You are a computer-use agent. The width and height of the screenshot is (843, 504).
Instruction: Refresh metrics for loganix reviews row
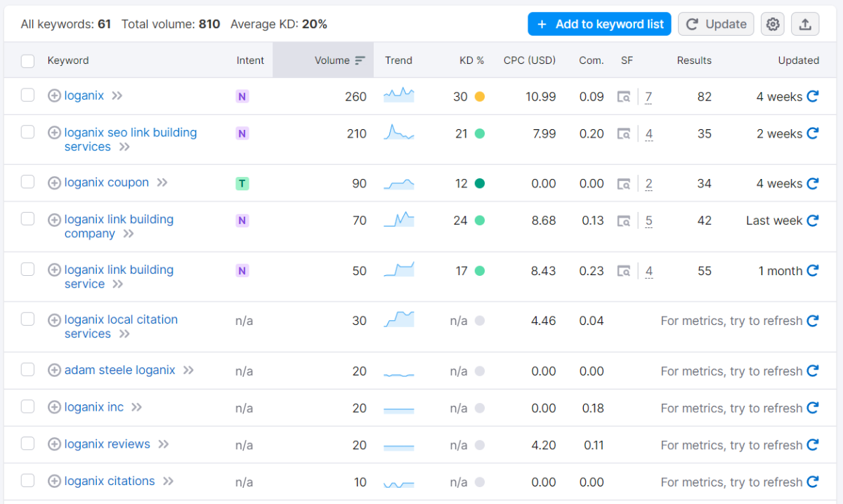pos(813,444)
